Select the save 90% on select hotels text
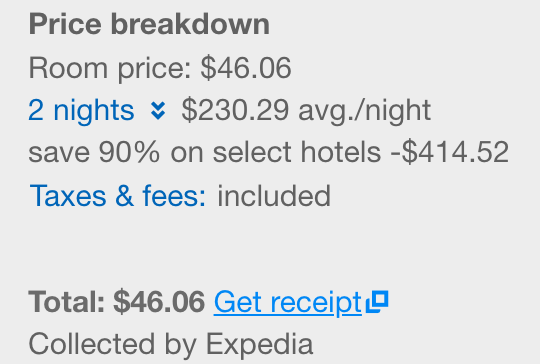 tap(205, 153)
